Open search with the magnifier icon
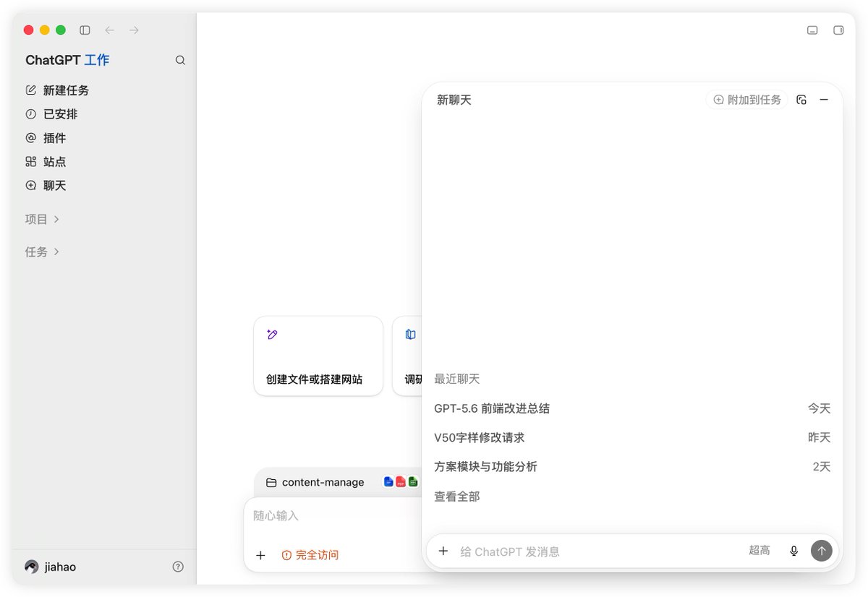This screenshot has height=597, width=868. pos(180,61)
